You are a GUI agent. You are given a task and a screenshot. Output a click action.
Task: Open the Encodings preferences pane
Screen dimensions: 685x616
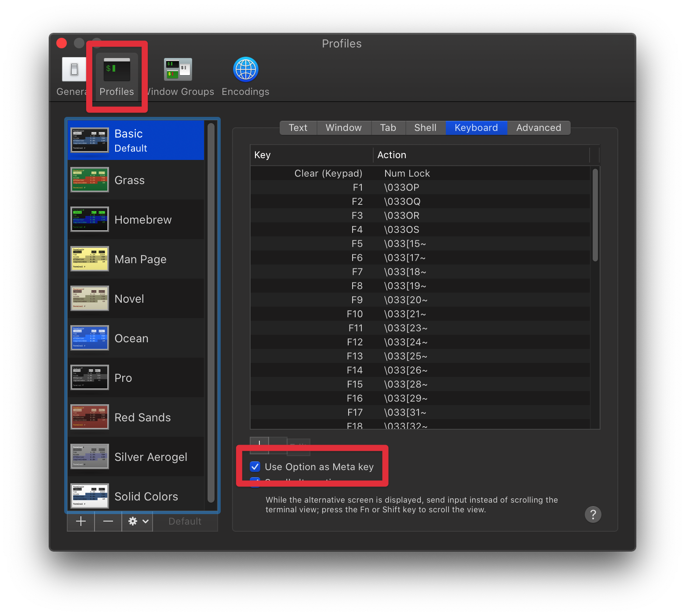coord(245,77)
